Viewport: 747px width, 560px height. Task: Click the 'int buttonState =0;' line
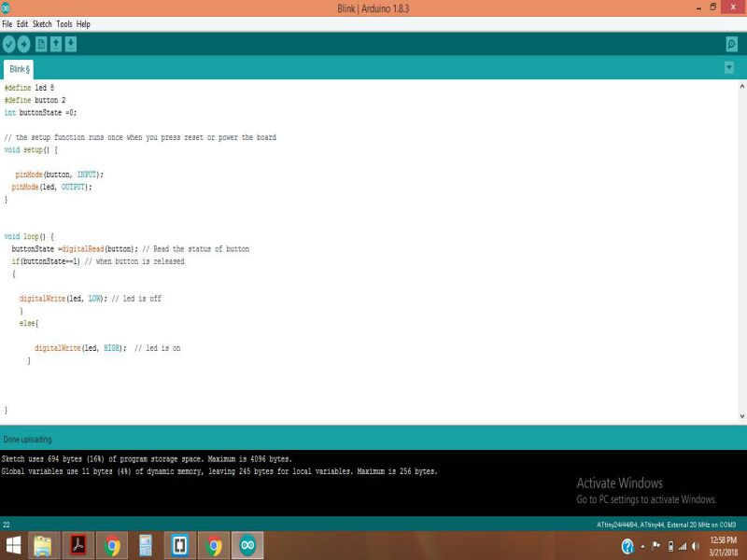pyautogui.click(x=40, y=112)
